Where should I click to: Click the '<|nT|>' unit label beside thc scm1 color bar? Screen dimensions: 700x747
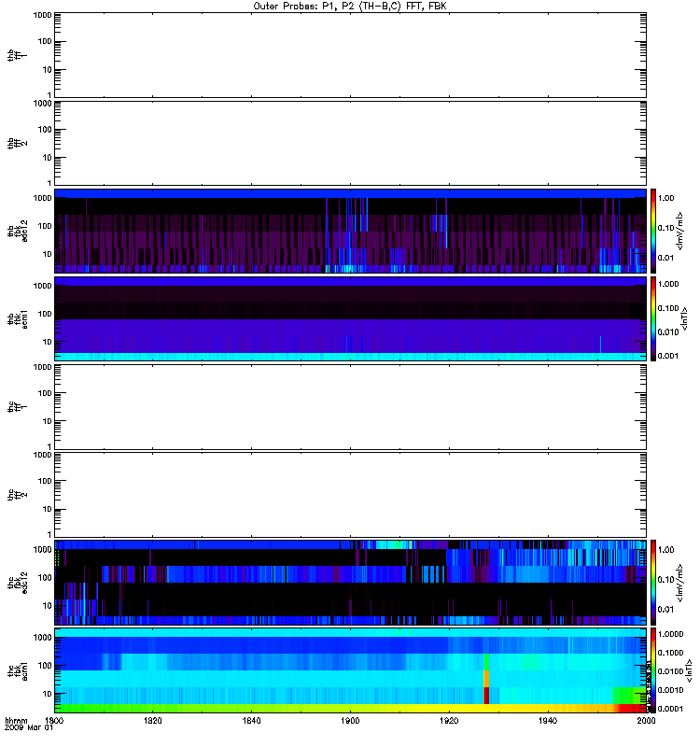[688, 670]
